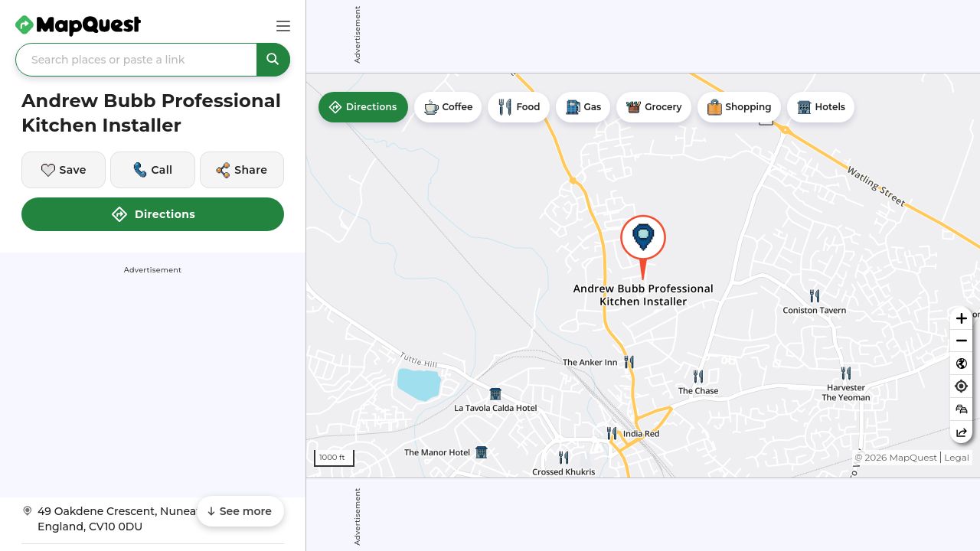Select The Manor Hotel marker
Screen dimensions: 980x551
[x=481, y=452]
